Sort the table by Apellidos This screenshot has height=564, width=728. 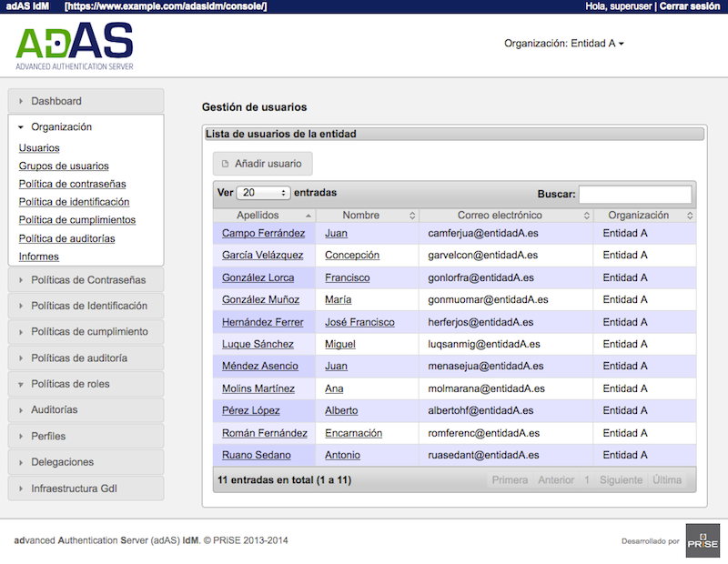coord(264,216)
